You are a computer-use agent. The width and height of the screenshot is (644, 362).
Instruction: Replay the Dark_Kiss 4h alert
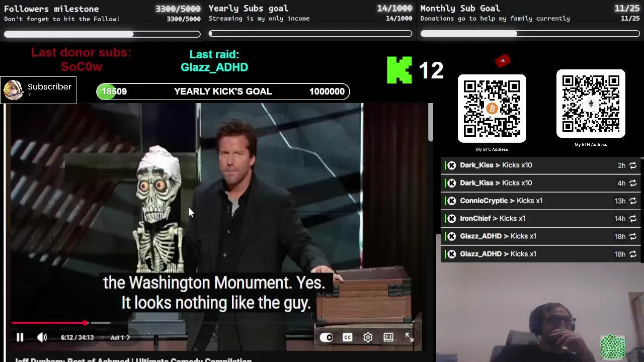[633, 183]
